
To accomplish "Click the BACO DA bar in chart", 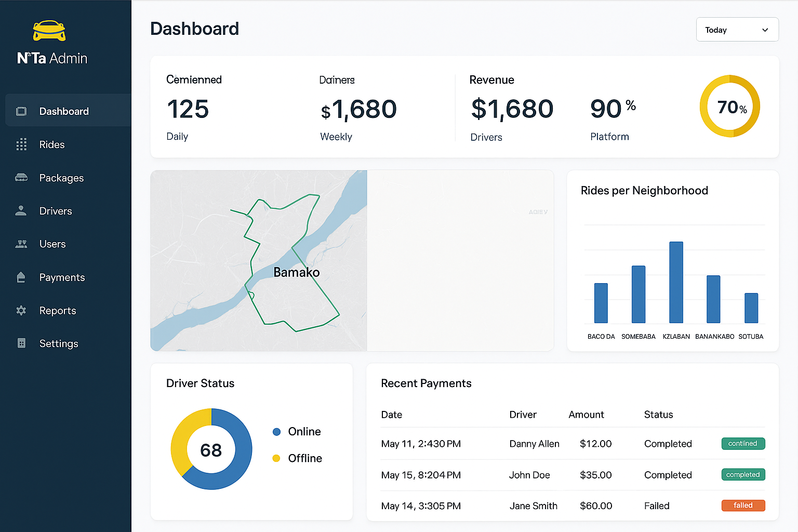I will (601, 303).
